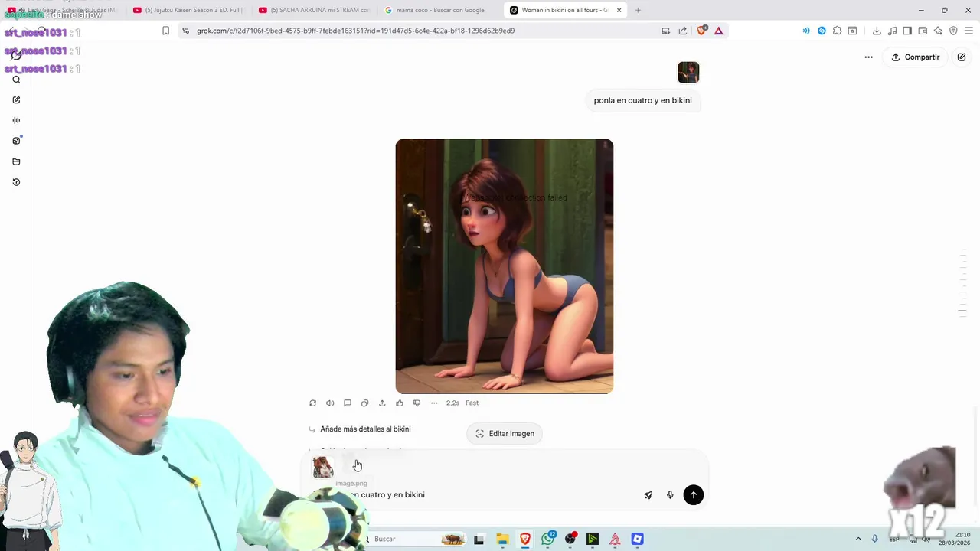Show hidden system tray icons chevron
This screenshot has width=980, height=551.
(858, 540)
